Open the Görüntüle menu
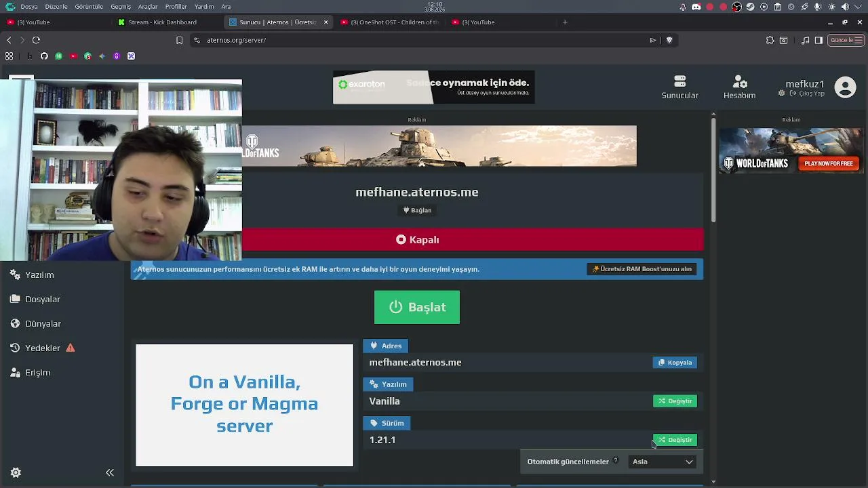The width and height of the screenshot is (868, 488). [89, 7]
